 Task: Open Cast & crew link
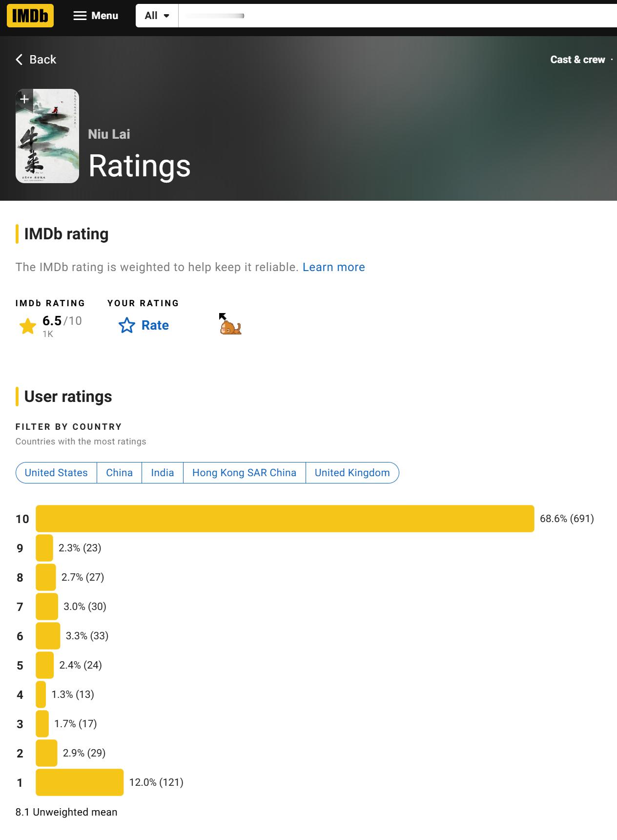[x=577, y=60]
